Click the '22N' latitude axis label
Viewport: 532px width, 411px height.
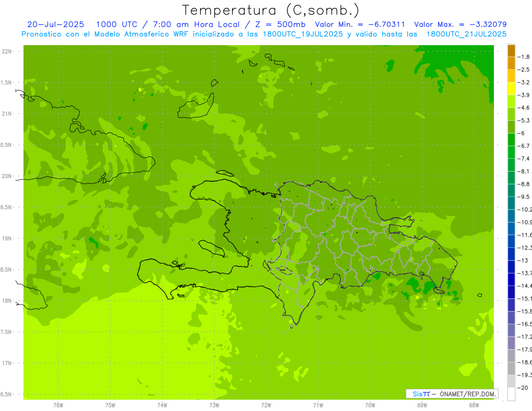7,51
